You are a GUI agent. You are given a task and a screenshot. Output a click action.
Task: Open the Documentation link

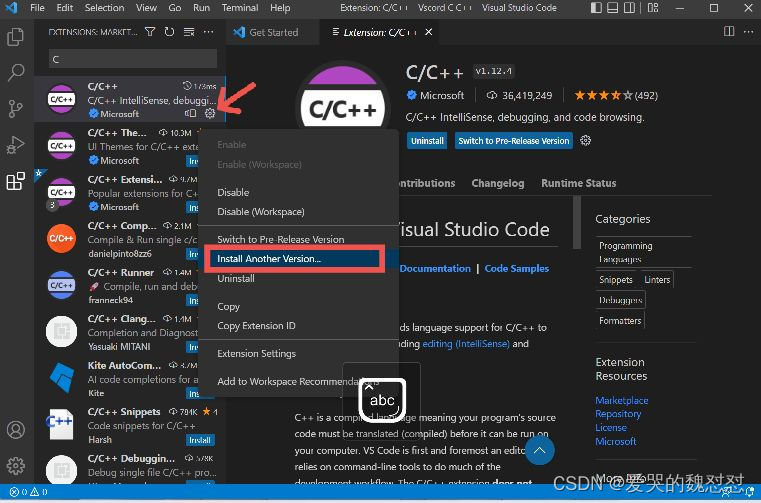435,268
